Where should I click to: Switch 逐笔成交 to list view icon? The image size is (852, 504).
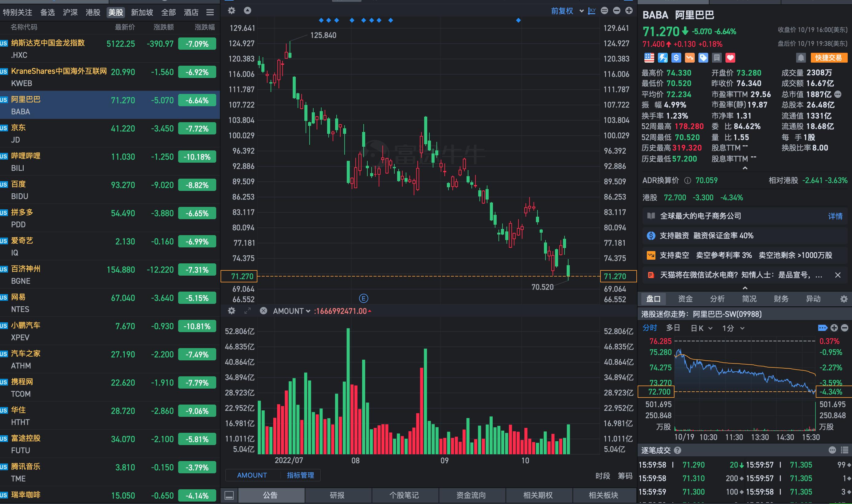coord(845,450)
